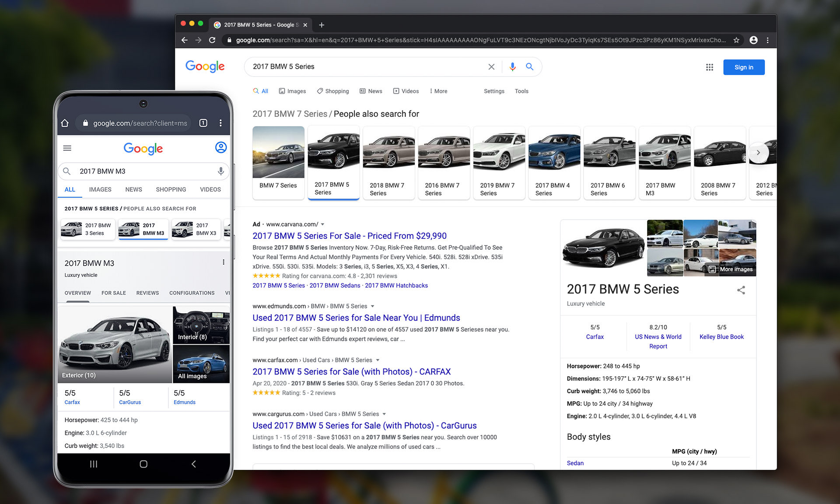
Task: Expand the Carvana ad dropdown arrow
Action: point(322,224)
